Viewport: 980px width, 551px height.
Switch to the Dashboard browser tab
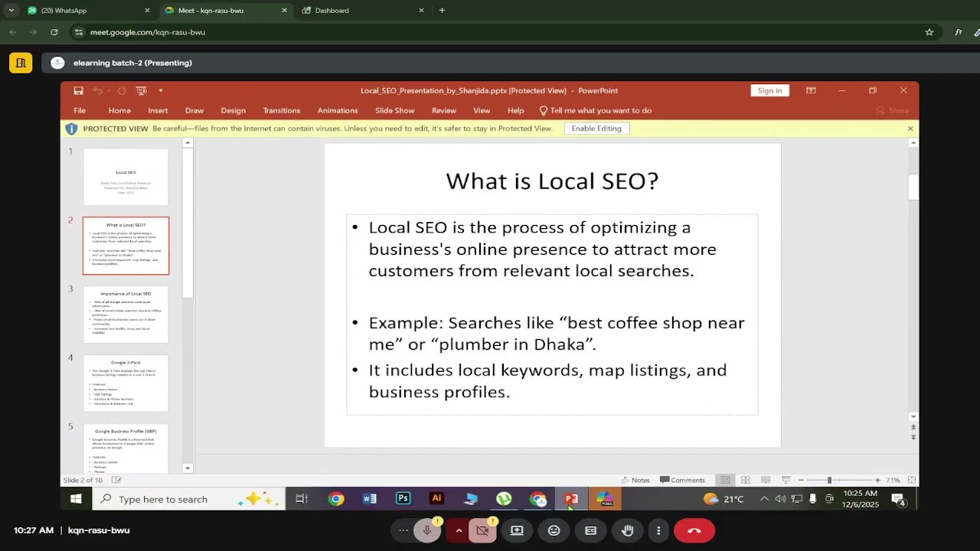click(363, 11)
